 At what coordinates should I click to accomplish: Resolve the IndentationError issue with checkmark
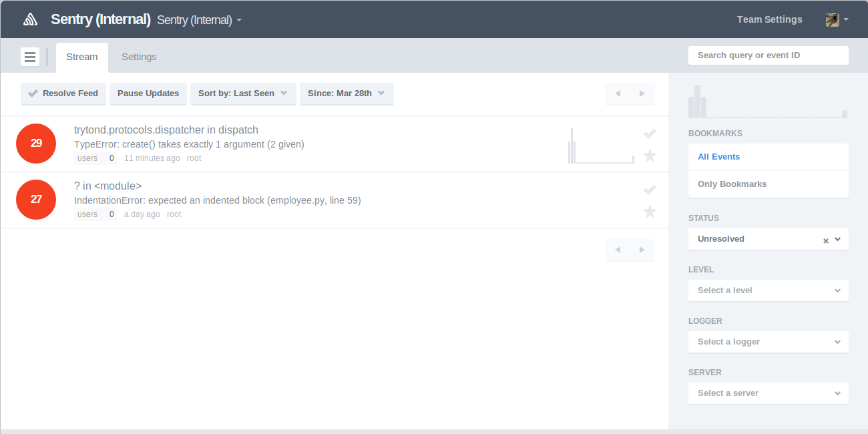(650, 190)
